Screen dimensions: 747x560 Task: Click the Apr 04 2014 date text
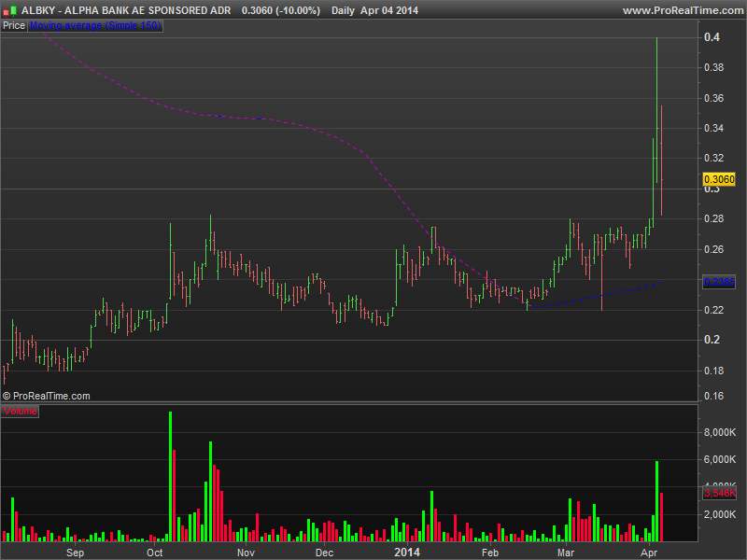pos(389,10)
